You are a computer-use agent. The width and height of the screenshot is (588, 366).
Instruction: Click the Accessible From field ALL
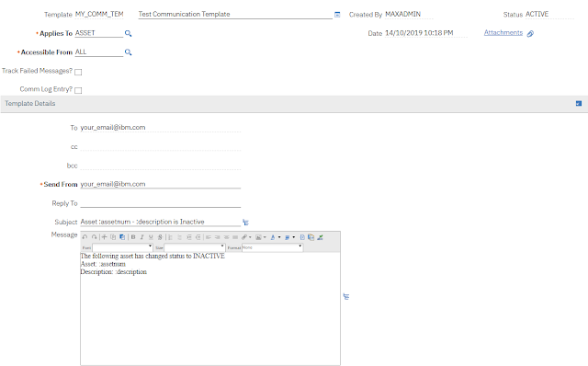coord(99,51)
